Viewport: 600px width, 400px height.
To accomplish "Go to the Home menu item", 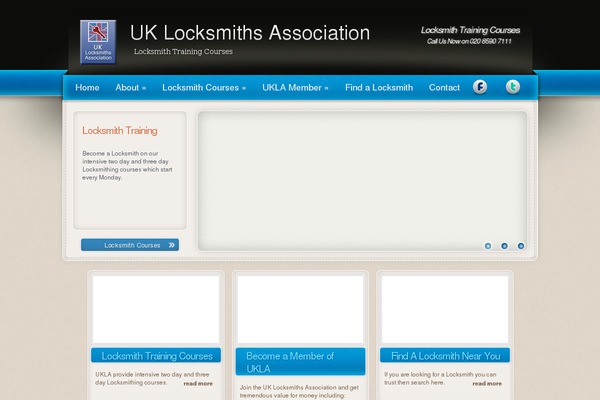I will [87, 88].
